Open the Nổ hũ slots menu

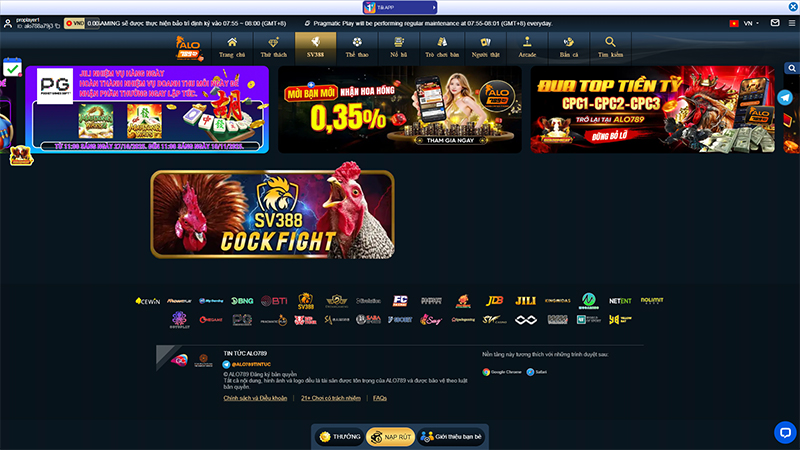pyautogui.click(x=399, y=45)
